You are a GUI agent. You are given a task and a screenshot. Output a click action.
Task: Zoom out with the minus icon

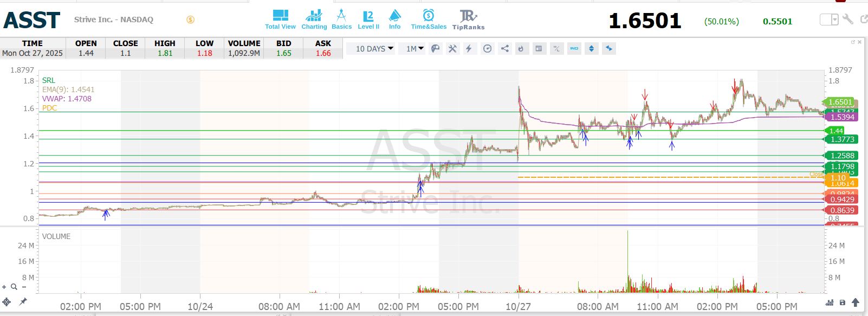[x=24, y=287]
